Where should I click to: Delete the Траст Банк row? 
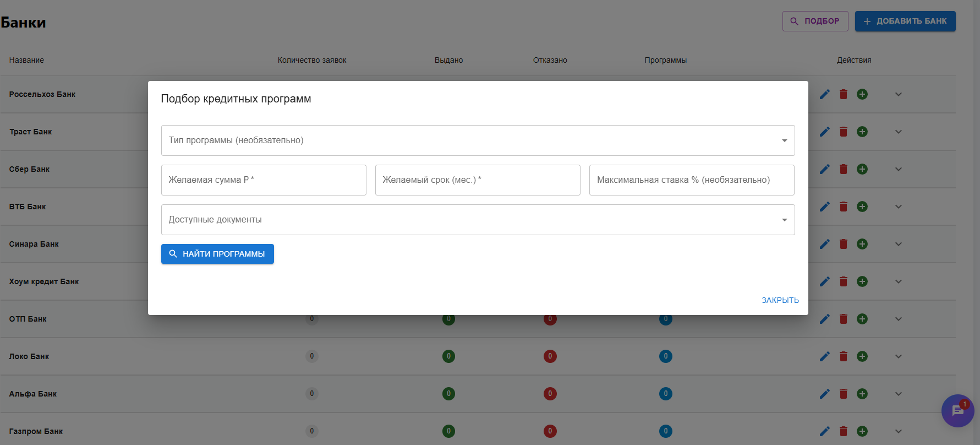[x=843, y=132]
